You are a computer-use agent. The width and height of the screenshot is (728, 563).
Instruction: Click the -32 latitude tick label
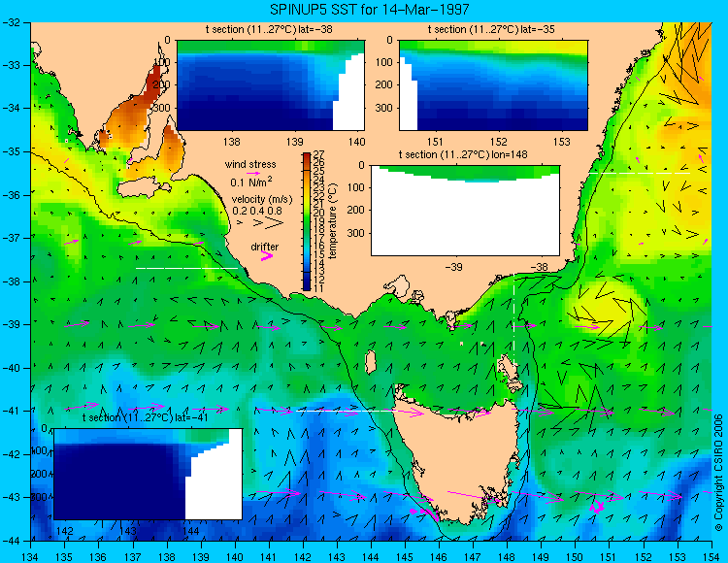(x=11, y=22)
